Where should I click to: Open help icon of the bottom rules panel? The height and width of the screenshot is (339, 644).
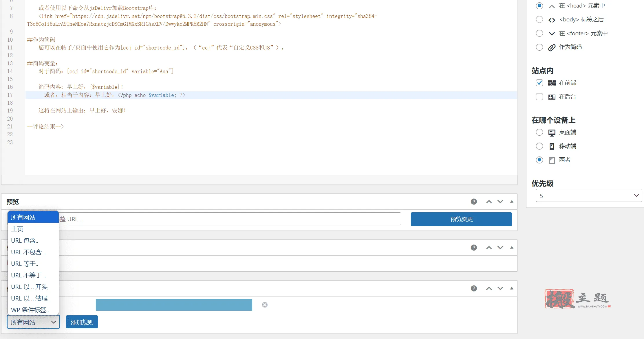coord(474,288)
